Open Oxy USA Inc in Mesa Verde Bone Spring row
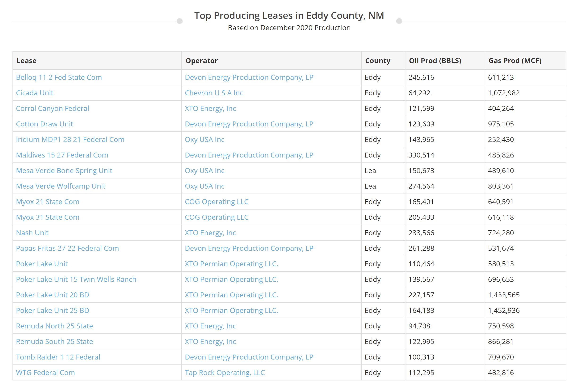This screenshot has height=392, width=580. click(x=205, y=170)
